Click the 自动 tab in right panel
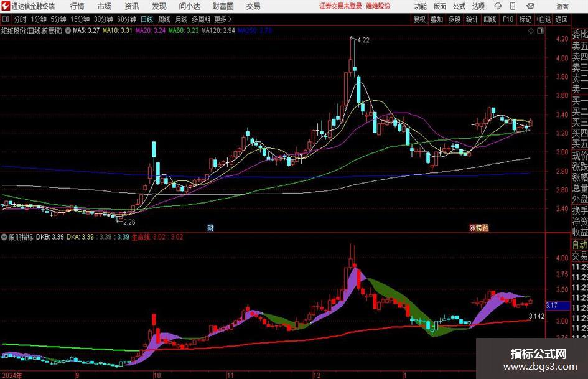Screen dimensions: 588x379 (x=580, y=245)
